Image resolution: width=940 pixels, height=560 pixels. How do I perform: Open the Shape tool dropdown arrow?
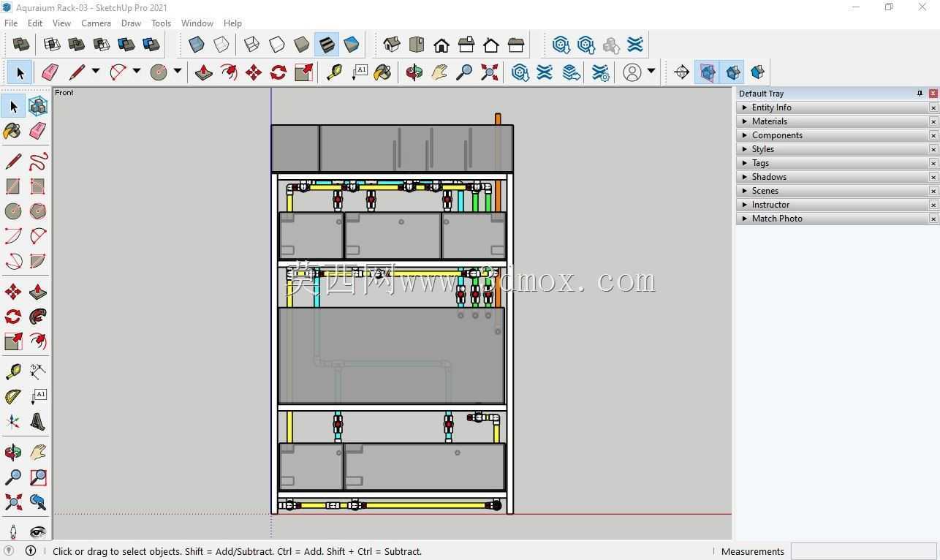click(x=177, y=72)
